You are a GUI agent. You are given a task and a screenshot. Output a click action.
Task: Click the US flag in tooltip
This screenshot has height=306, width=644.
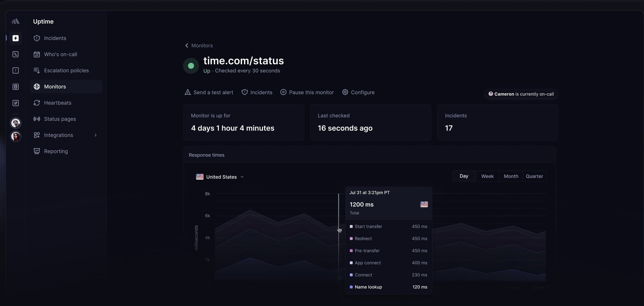point(424,204)
